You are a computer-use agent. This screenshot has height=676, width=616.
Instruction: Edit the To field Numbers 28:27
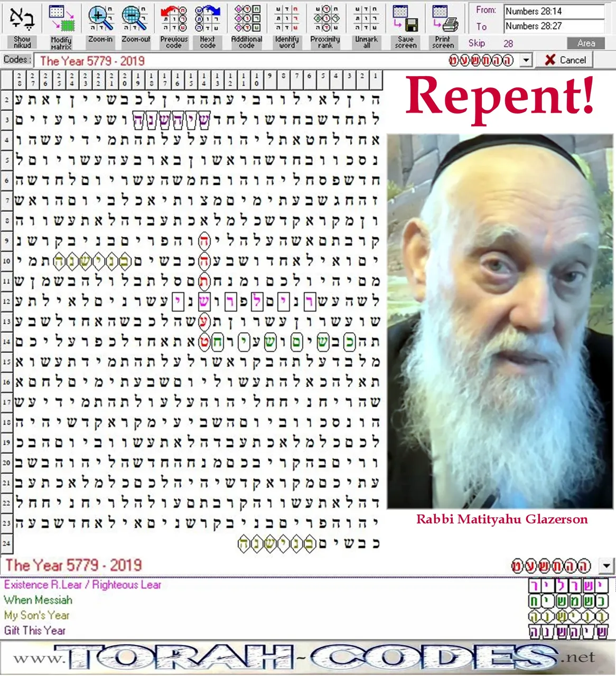click(554, 26)
